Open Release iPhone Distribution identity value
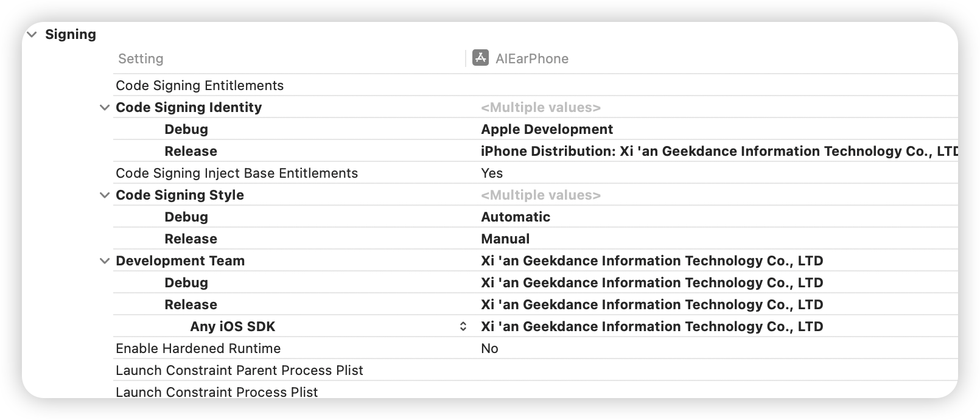The image size is (980, 420). [x=719, y=151]
